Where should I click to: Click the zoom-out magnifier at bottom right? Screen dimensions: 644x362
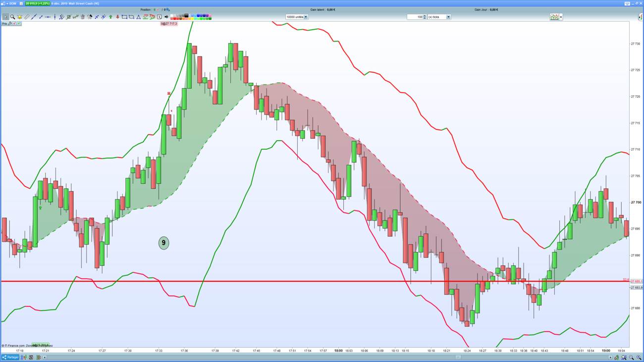(x=632, y=357)
